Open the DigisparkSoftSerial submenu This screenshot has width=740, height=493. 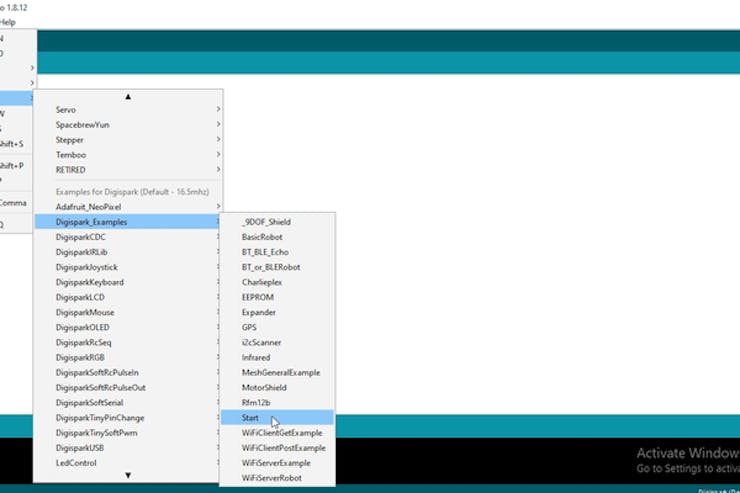[x=128, y=403]
